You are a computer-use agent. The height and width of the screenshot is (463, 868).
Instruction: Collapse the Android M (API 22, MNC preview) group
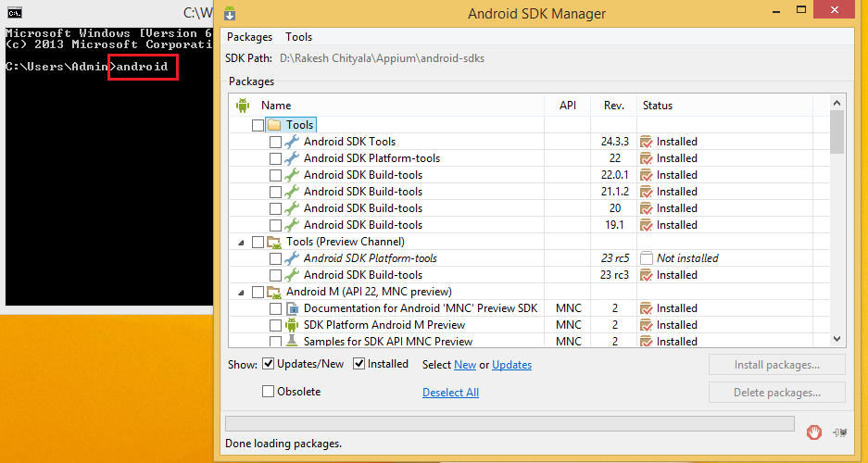click(241, 292)
